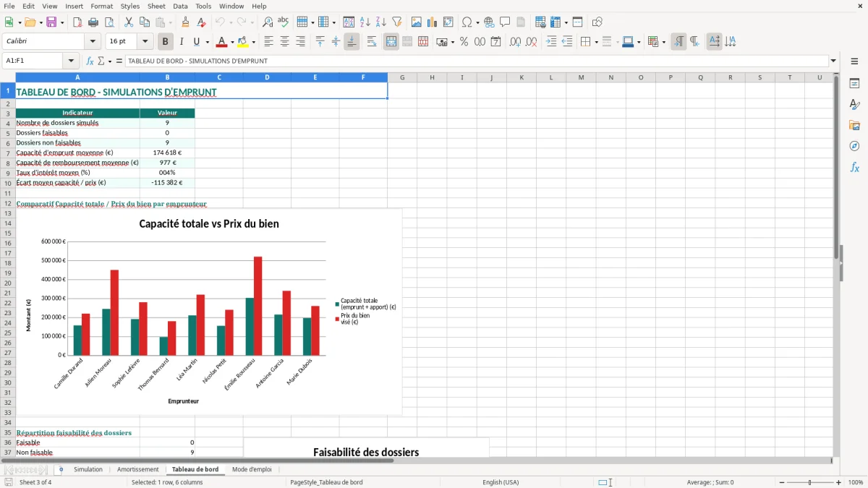Open the Font Name dropdown
The image size is (868, 488).
click(92, 42)
